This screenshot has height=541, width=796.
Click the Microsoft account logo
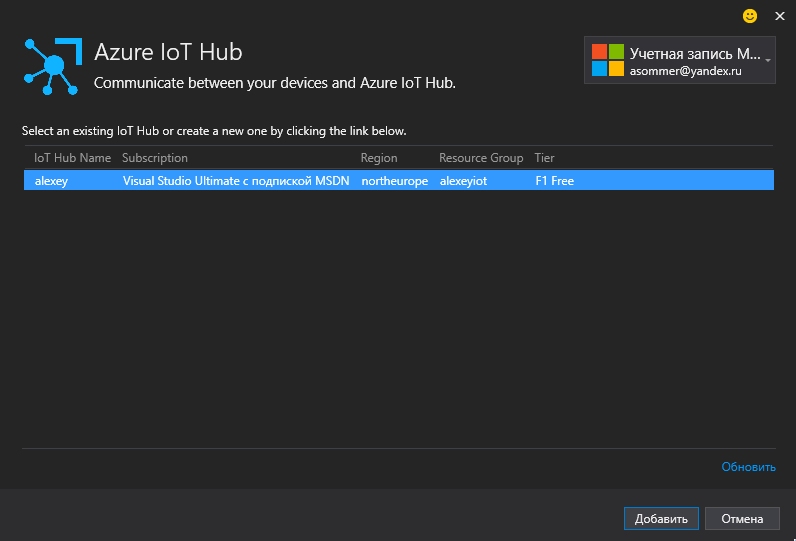click(608, 60)
